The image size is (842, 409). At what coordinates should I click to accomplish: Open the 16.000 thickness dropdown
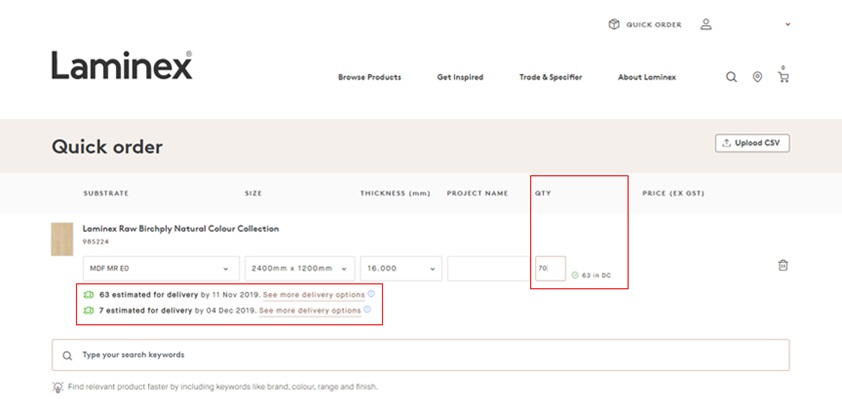point(401,268)
